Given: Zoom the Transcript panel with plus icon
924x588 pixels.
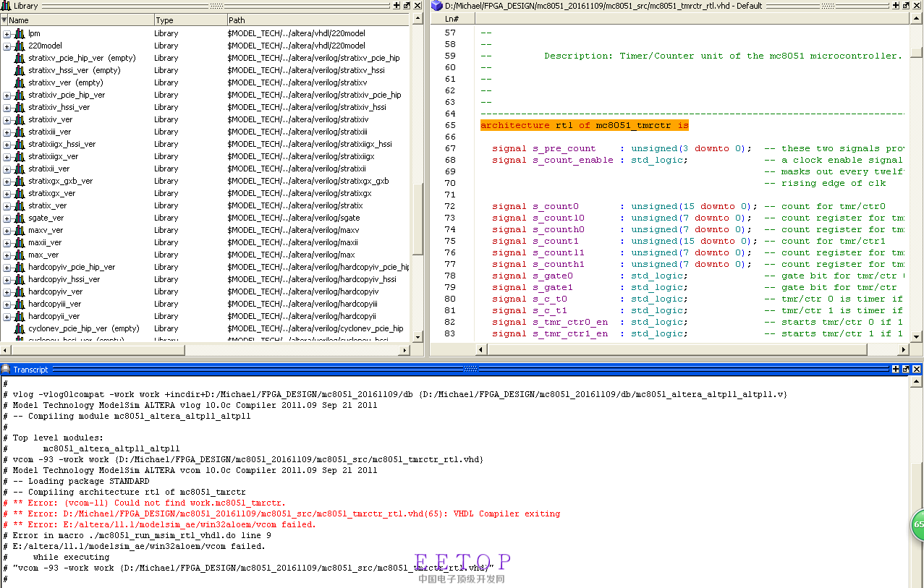Looking at the screenshot, I should click(897, 369).
